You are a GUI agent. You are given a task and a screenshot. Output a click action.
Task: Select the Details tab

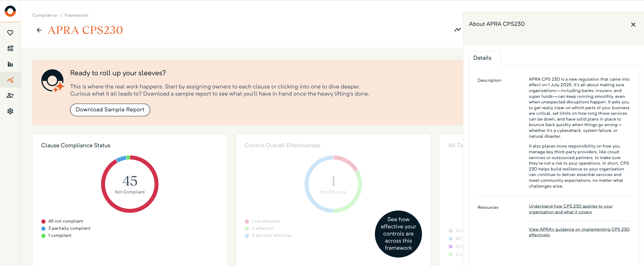pos(482,58)
